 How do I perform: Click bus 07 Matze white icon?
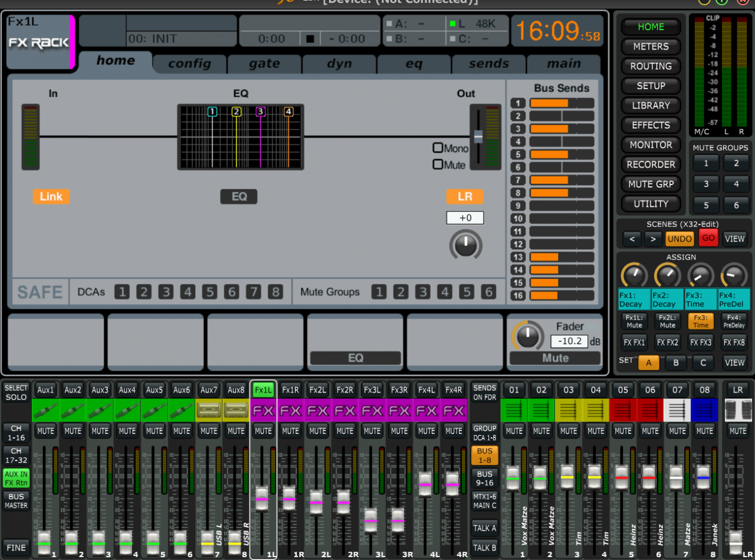click(677, 410)
